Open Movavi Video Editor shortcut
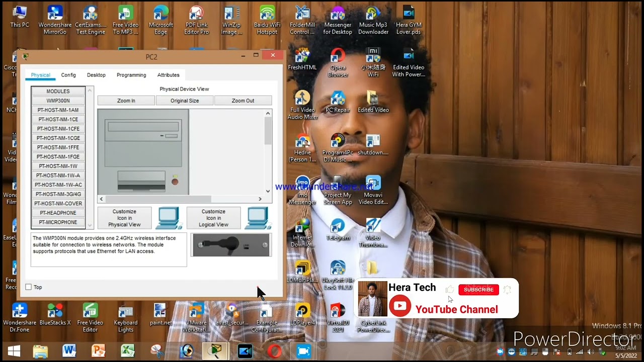This screenshot has width=644, height=362. tap(373, 191)
